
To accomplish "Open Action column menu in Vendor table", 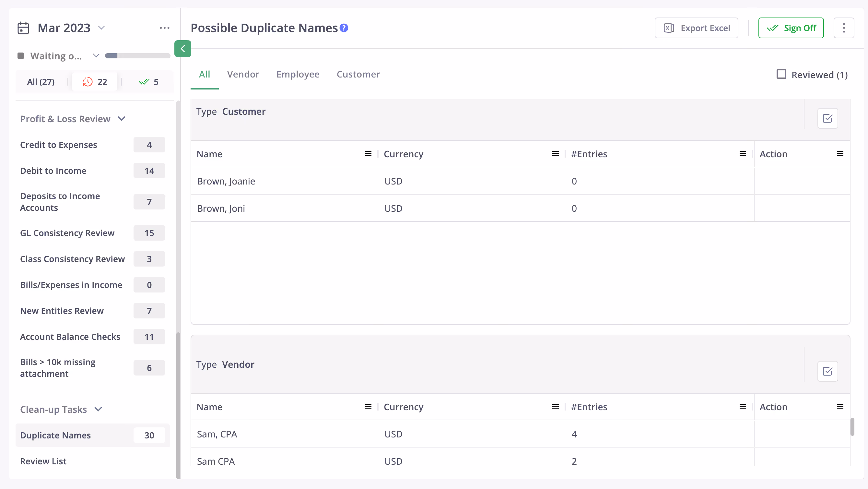I will coord(840,406).
